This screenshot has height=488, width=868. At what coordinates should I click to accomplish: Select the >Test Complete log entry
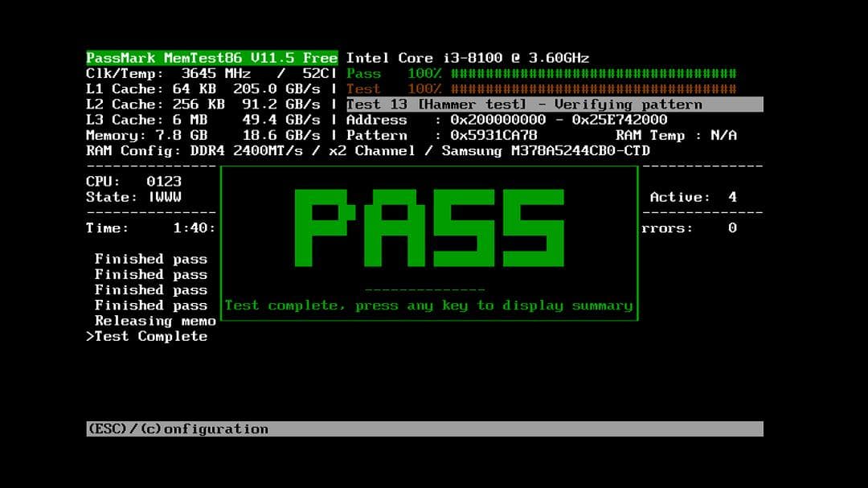[x=146, y=336]
